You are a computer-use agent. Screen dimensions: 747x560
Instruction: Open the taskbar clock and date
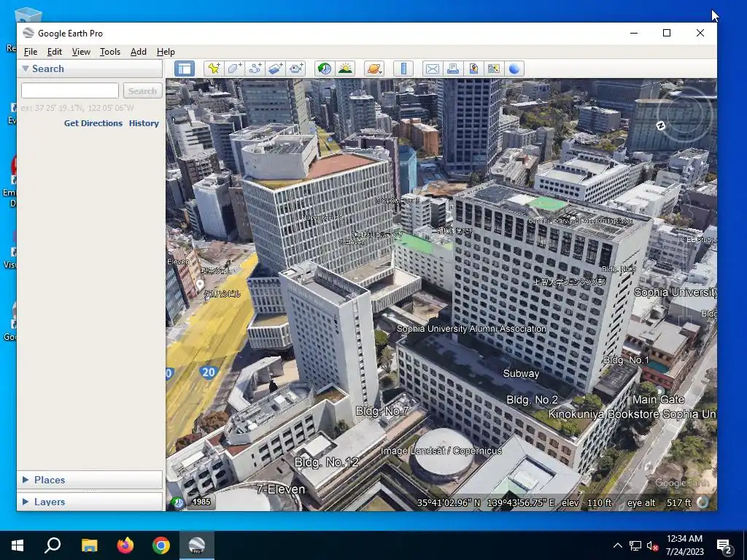pyautogui.click(x=684, y=545)
